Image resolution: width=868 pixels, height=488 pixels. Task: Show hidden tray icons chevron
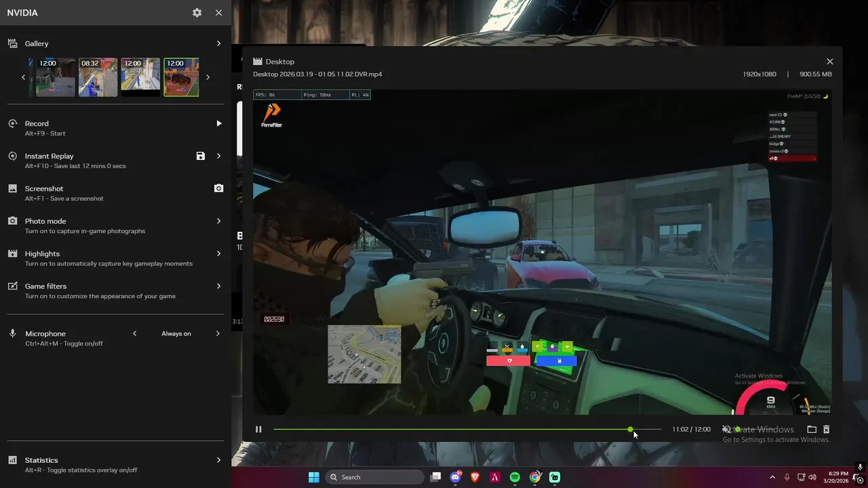772,477
